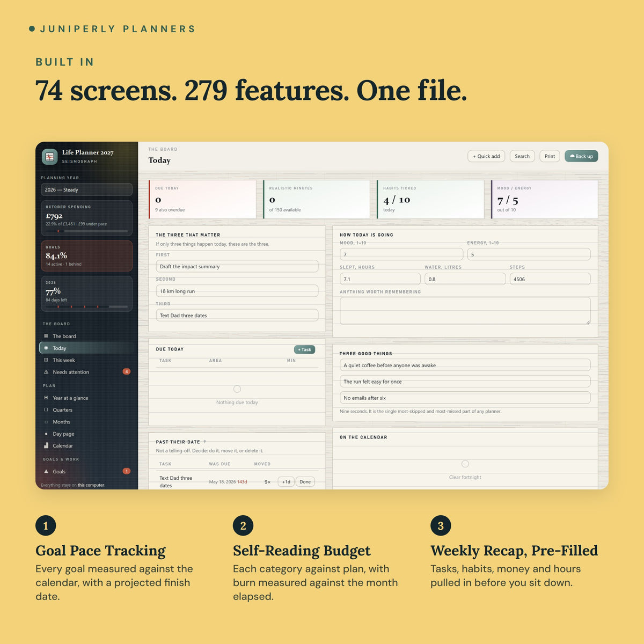Click the Back up button
The width and height of the screenshot is (644, 644).
[581, 156]
